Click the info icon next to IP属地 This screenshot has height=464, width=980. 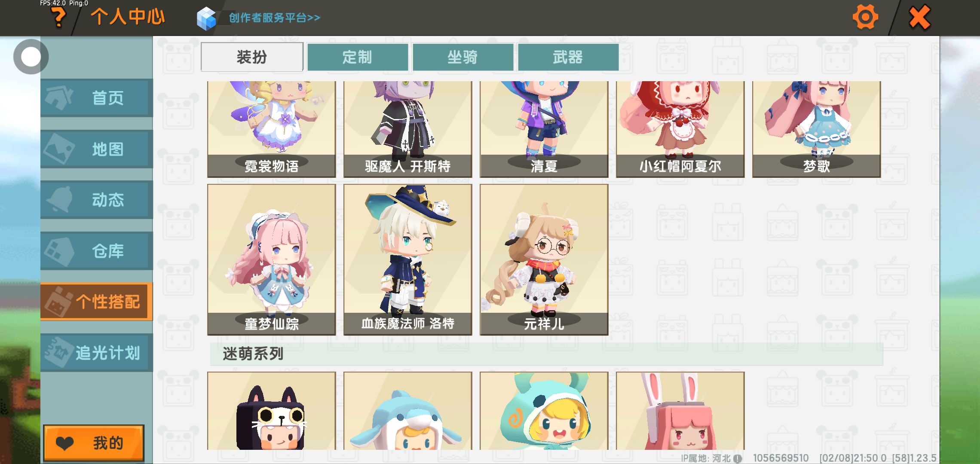(x=738, y=458)
